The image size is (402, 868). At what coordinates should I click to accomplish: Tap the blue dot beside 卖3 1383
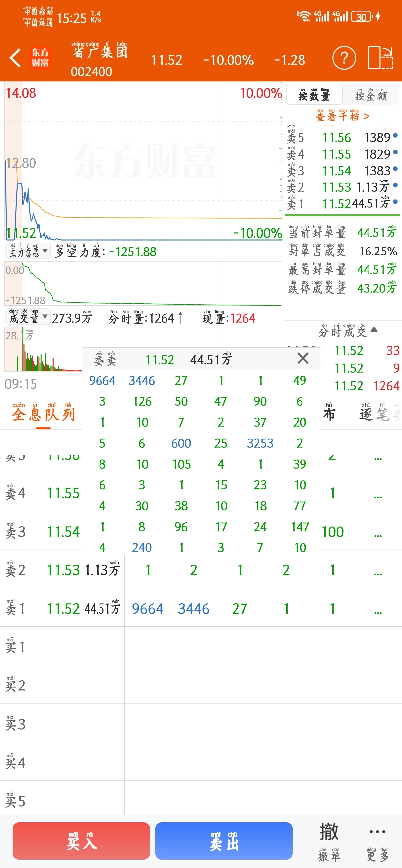395,169
